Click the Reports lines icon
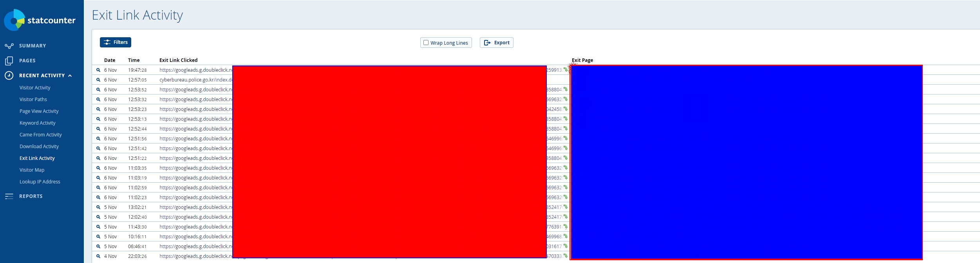The width and height of the screenshot is (980, 263). tap(9, 196)
